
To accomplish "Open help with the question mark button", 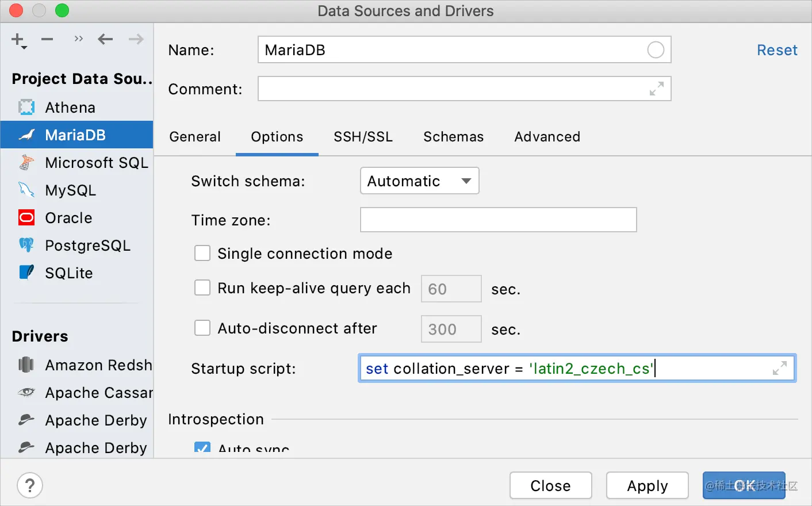I will [30, 486].
